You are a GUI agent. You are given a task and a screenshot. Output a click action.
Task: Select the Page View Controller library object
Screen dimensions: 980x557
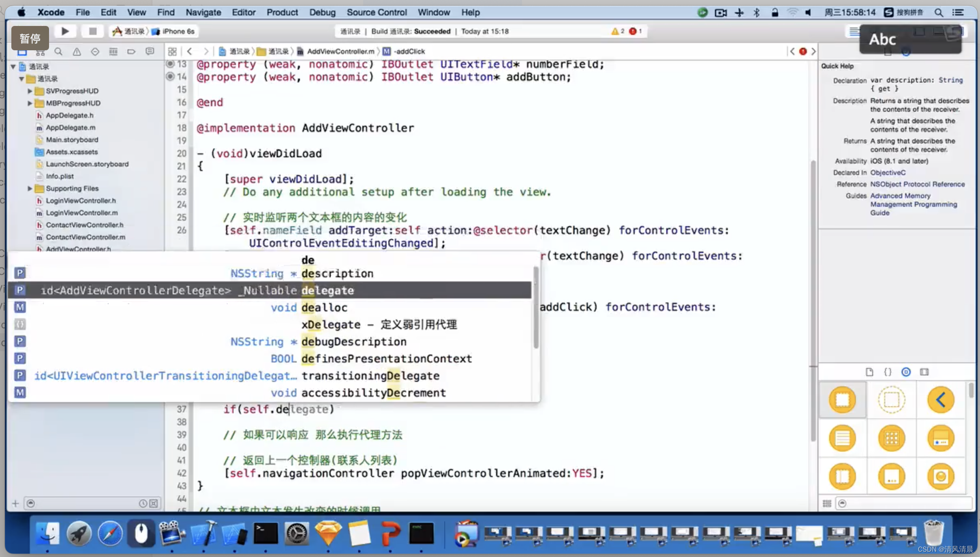pos(891,476)
